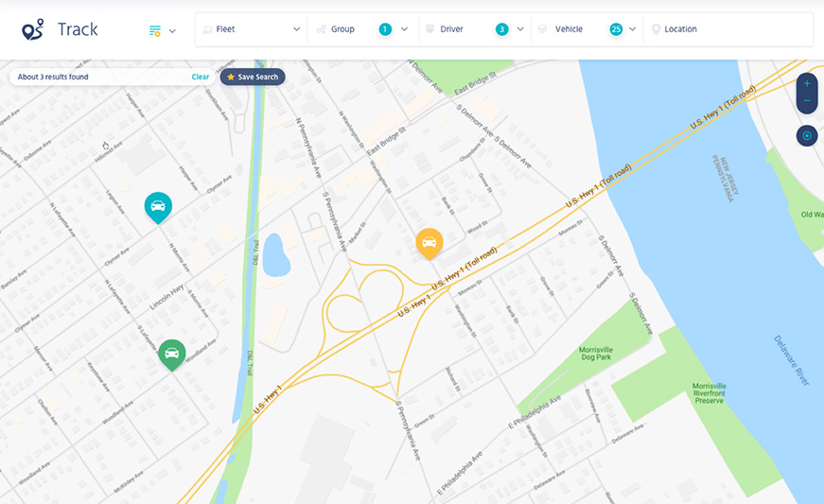Click the yellow car map marker
Screen dimensions: 824x504
(430, 243)
